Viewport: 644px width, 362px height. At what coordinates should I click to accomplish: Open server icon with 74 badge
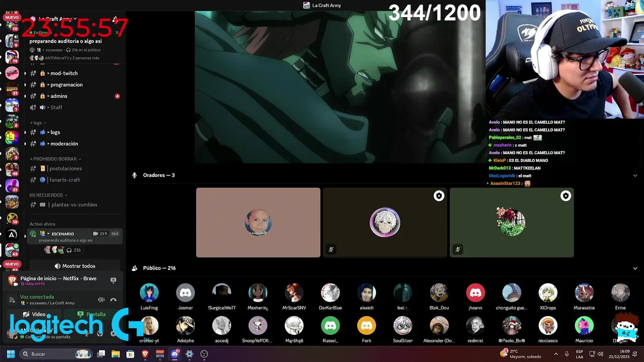tap(12, 57)
